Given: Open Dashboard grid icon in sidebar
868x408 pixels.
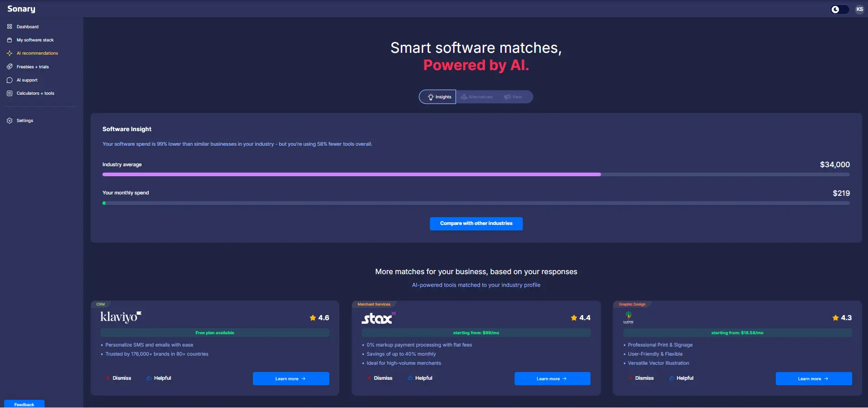Looking at the screenshot, I should point(10,26).
